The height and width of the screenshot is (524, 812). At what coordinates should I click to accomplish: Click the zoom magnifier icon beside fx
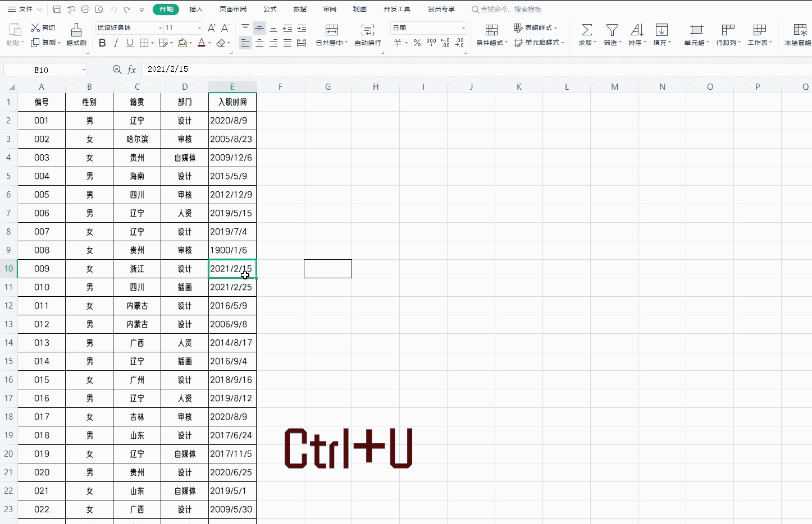coord(117,70)
